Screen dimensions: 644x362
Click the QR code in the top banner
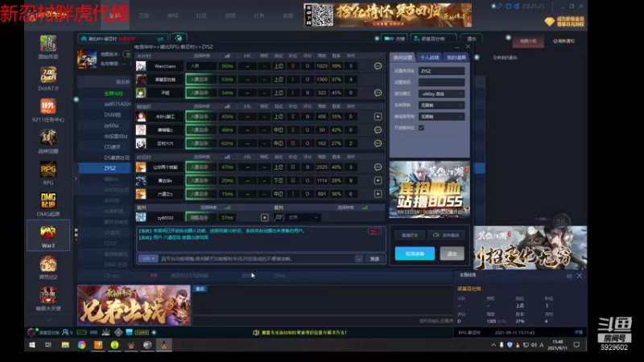[x=319, y=15]
